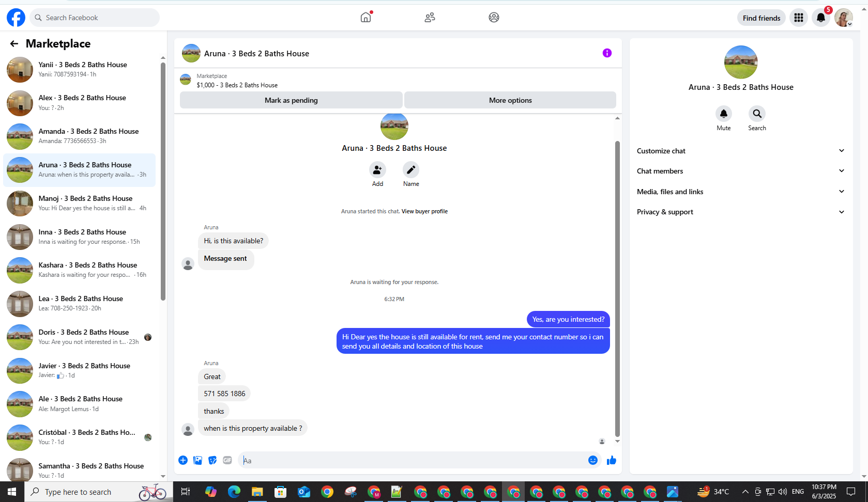Click the "Hi, is this available?" message

[x=233, y=241]
